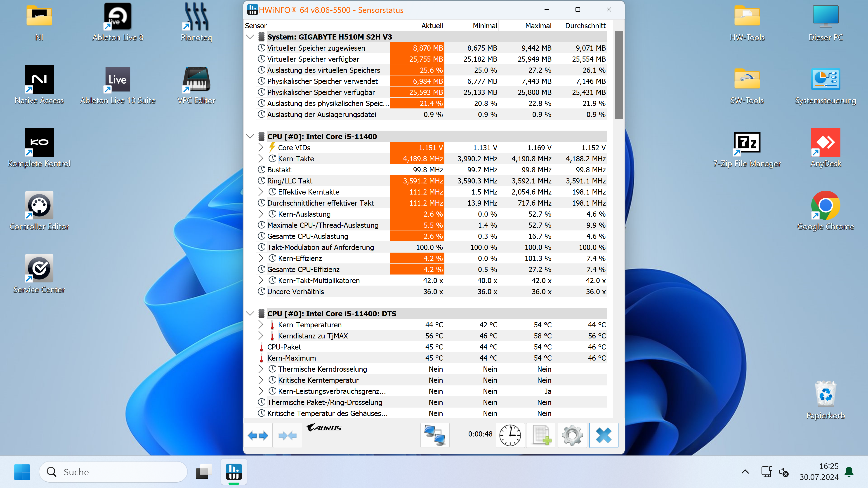Expand the Kern-Auslastung row
The width and height of the screenshot is (868, 488).
(x=260, y=214)
